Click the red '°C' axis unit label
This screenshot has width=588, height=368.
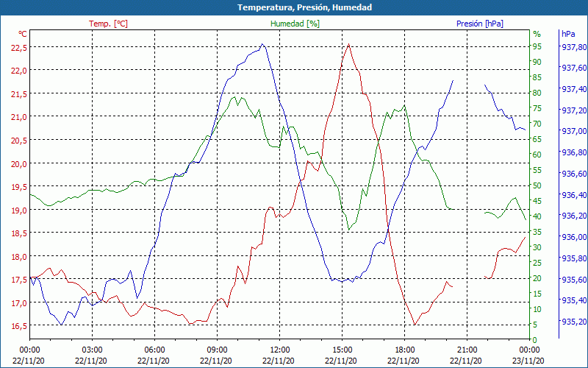[23, 34]
